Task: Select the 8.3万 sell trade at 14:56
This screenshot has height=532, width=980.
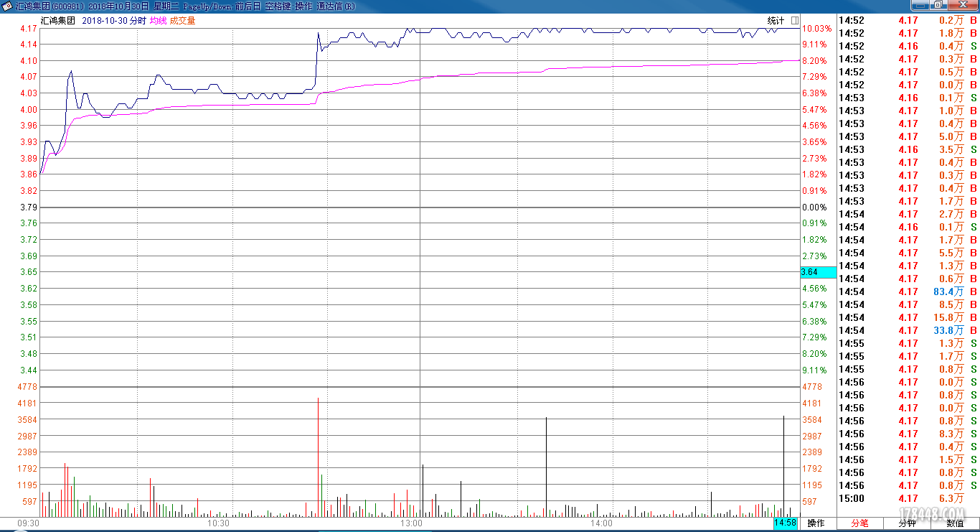Action: 908,434
